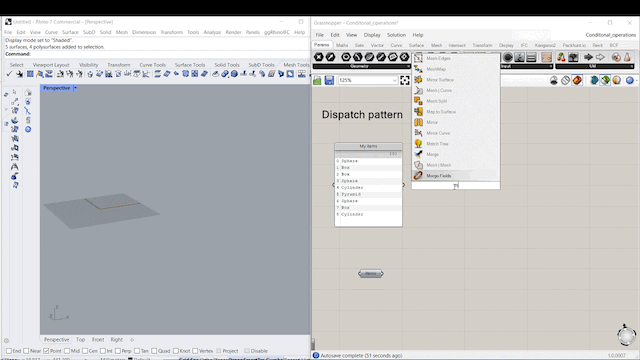Click the no-preview crossed circle icon on canvas toolbar
640x360 pixels.
[x=565, y=80]
